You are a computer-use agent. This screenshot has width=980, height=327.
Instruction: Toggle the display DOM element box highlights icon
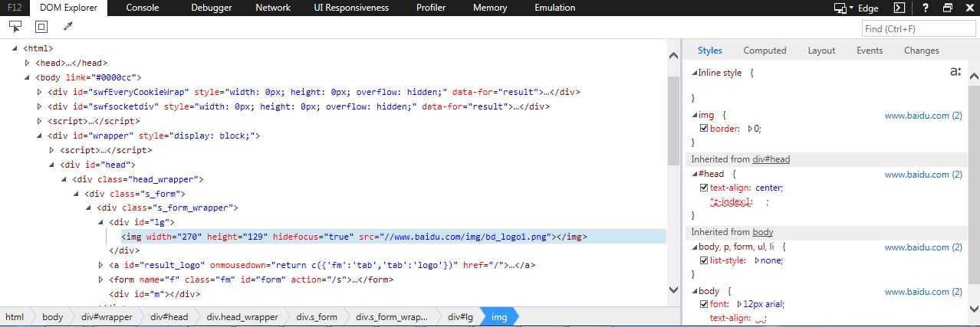[x=41, y=27]
